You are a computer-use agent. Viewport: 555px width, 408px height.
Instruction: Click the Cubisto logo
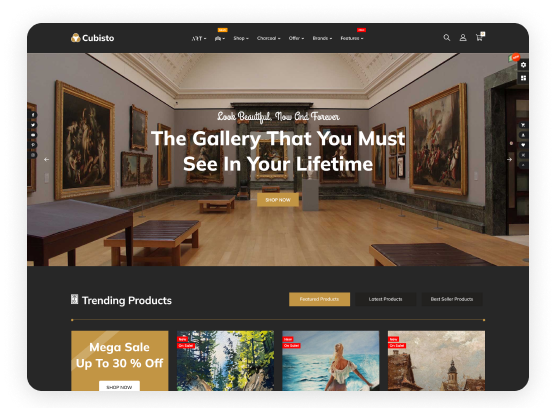coord(92,38)
